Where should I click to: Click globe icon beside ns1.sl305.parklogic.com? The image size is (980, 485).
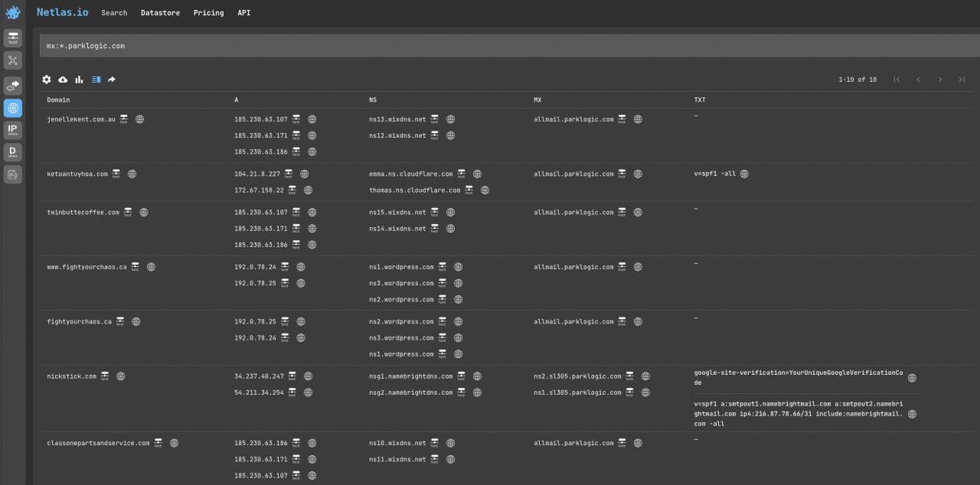coord(645,392)
